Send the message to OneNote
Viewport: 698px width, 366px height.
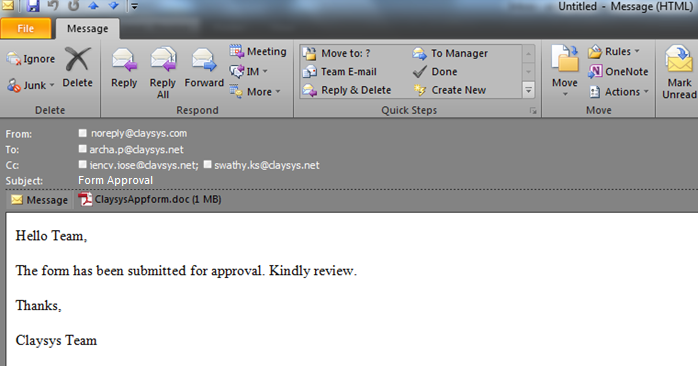[x=618, y=71]
